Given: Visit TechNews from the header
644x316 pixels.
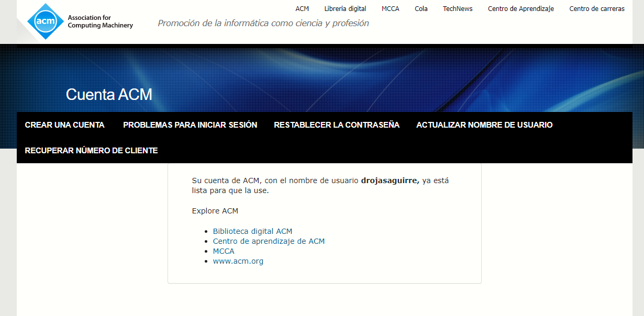Looking at the screenshot, I should pyautogui.click(x=458, y=9).
